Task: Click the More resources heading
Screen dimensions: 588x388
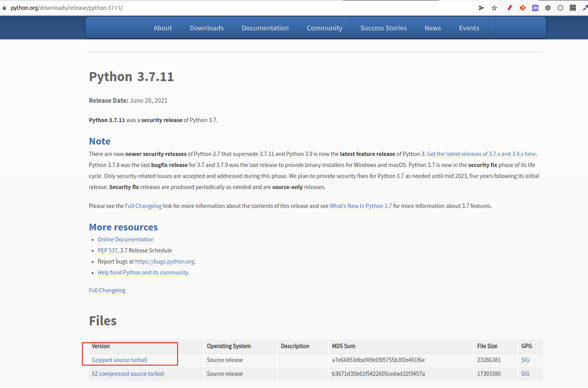Action: (123, 227)
